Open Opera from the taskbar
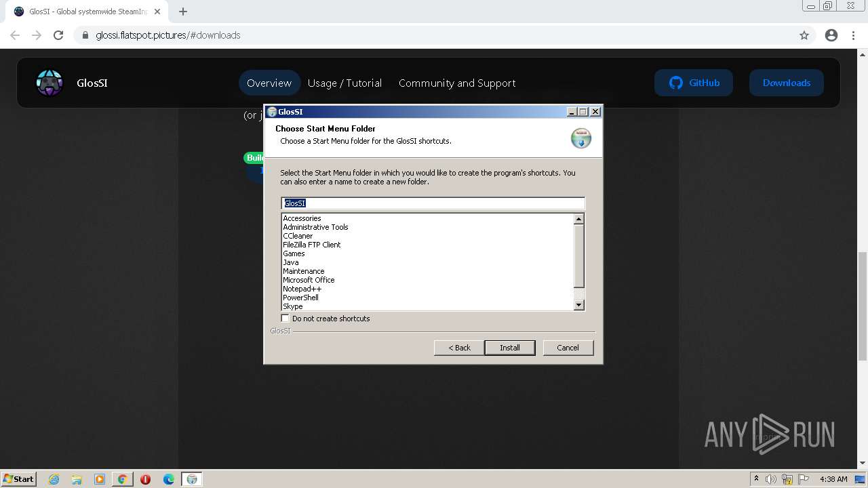This screenshot has height=488, width=868. click(145, 479)
